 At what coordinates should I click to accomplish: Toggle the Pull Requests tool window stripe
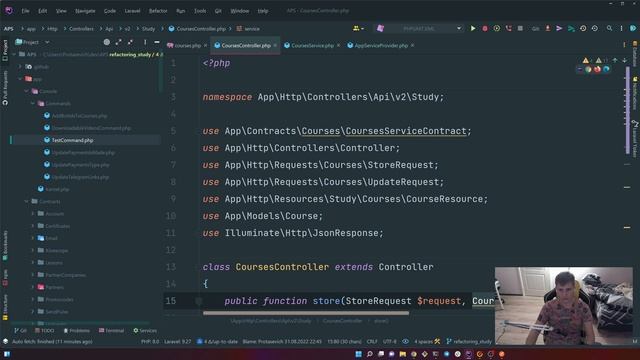[x=5, y=88]
